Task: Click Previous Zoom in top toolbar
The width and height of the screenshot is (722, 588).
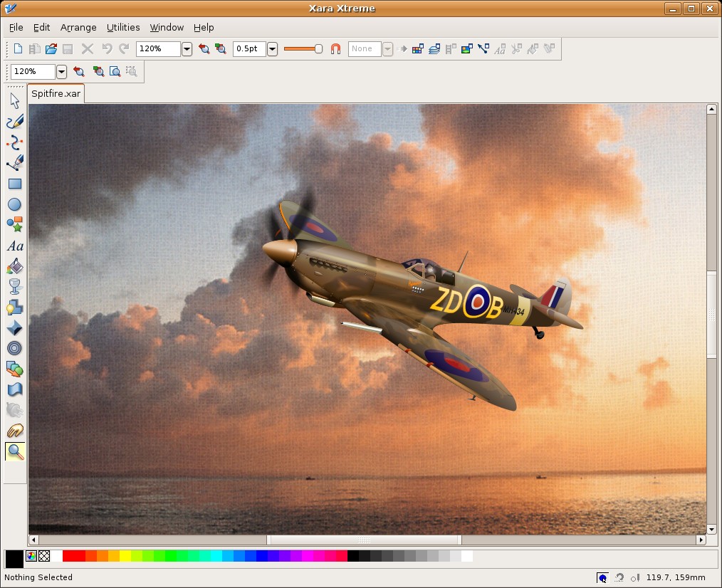Action: (204, 49)
